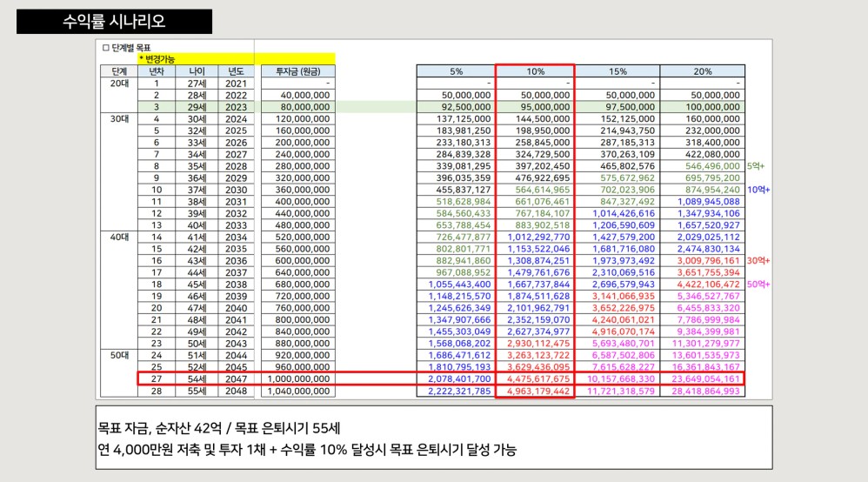Click the magenta value 10,157,668,330
This screenshot has height=482, width=868.
[620, 379]
